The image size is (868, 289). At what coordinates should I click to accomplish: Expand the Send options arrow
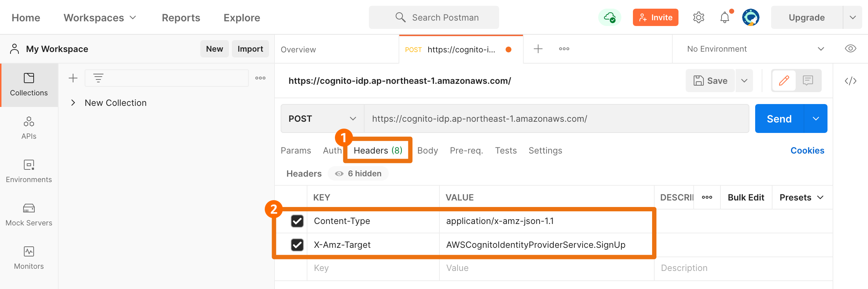(x=816, y=118)
